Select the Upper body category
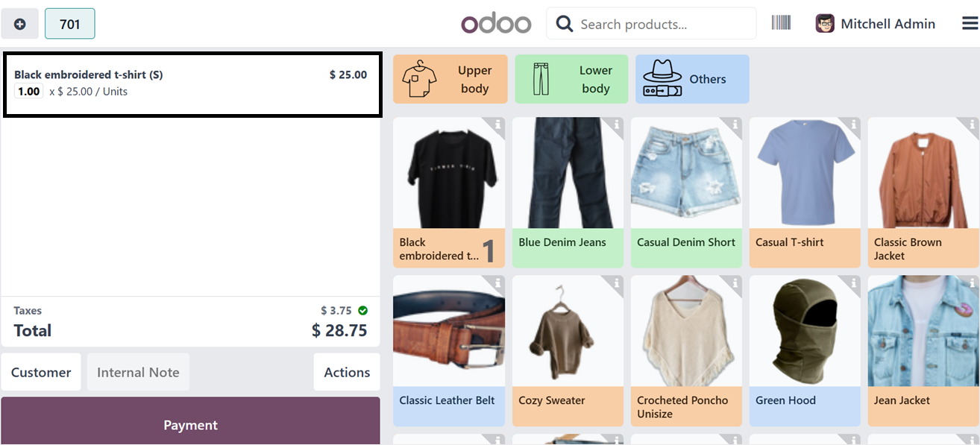This screenshot has height=445, width=980. 450,79
